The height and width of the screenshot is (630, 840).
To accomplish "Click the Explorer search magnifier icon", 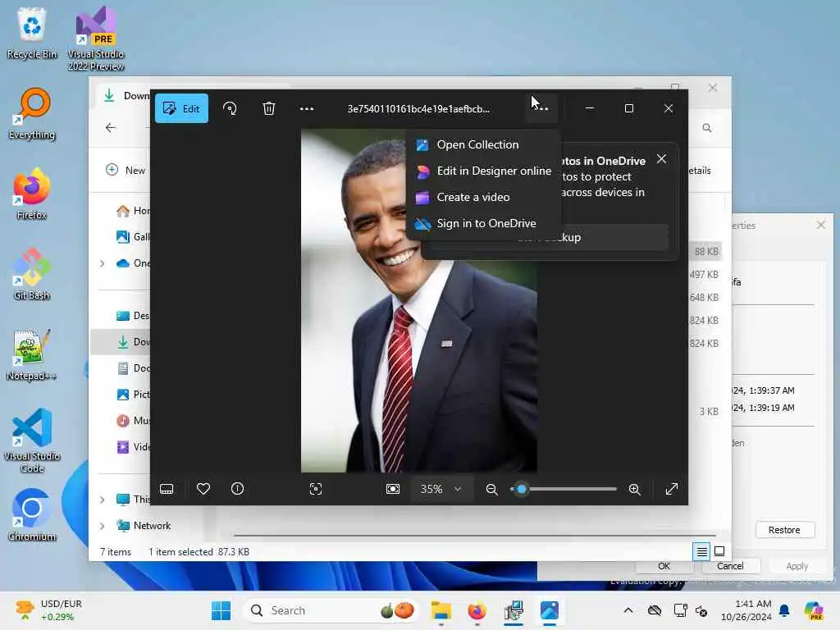I will tap(707, 128).
